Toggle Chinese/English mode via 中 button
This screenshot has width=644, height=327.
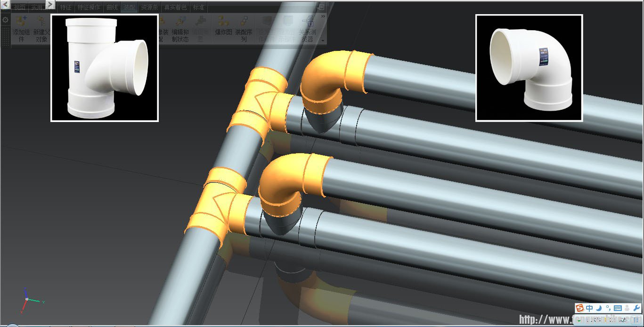point(589,308)
